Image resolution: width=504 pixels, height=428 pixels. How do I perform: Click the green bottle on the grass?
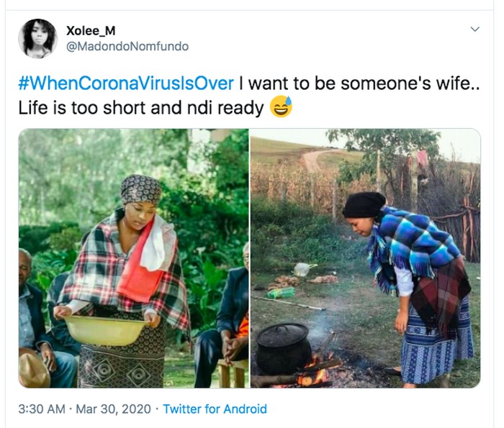(282, 293)
